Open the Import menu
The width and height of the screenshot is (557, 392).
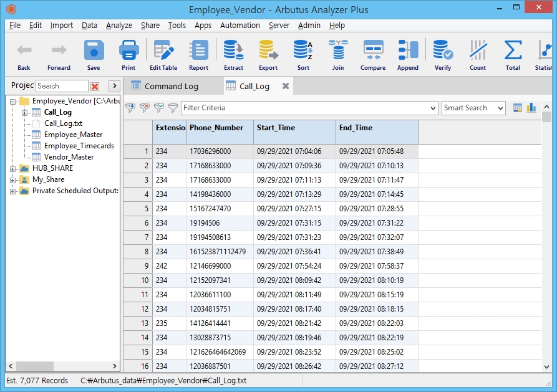[x=62, y=26]
